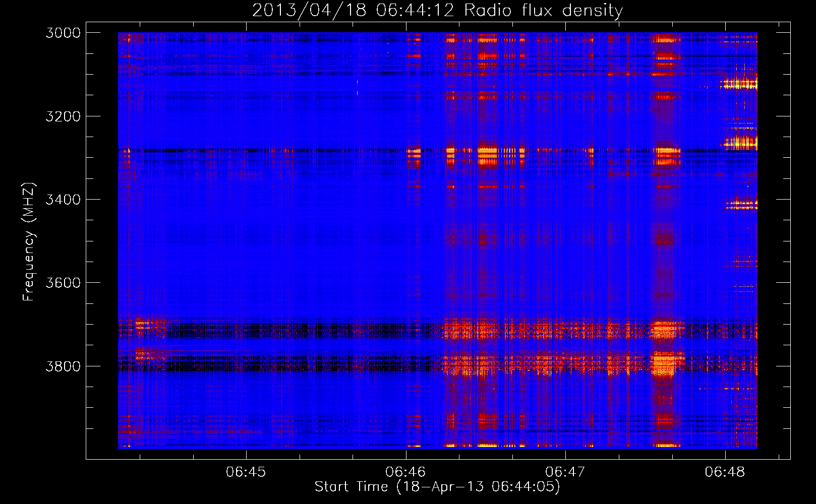Select the 3400 frequency axis label
This screenshot has height=504, width=816.
pos(63,200)
